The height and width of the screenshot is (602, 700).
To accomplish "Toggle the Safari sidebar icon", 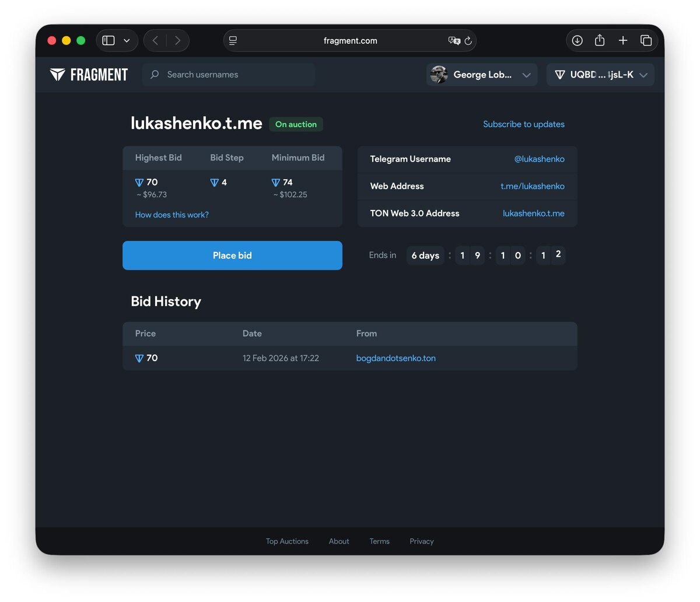I will click(108, 40).
